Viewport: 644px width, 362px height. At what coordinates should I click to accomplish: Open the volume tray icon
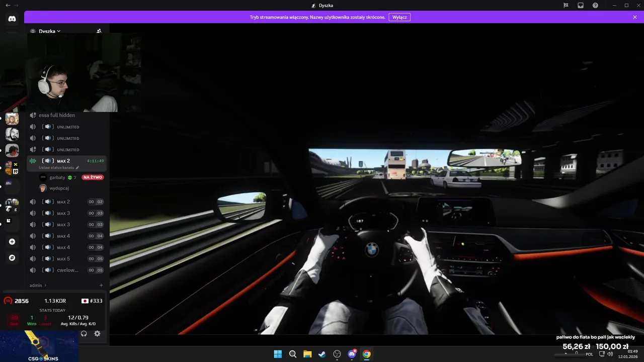click(610, 354)
